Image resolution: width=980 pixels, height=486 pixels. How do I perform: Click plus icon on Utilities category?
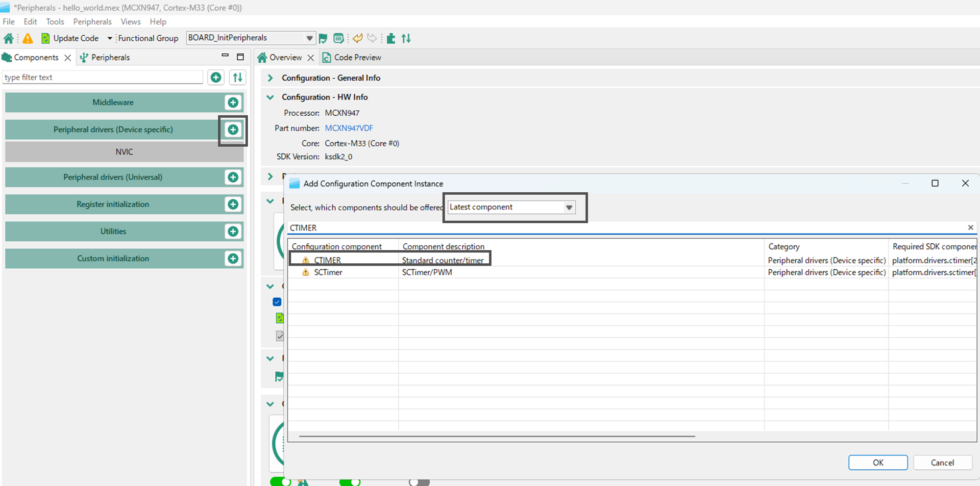coord(233,231)
